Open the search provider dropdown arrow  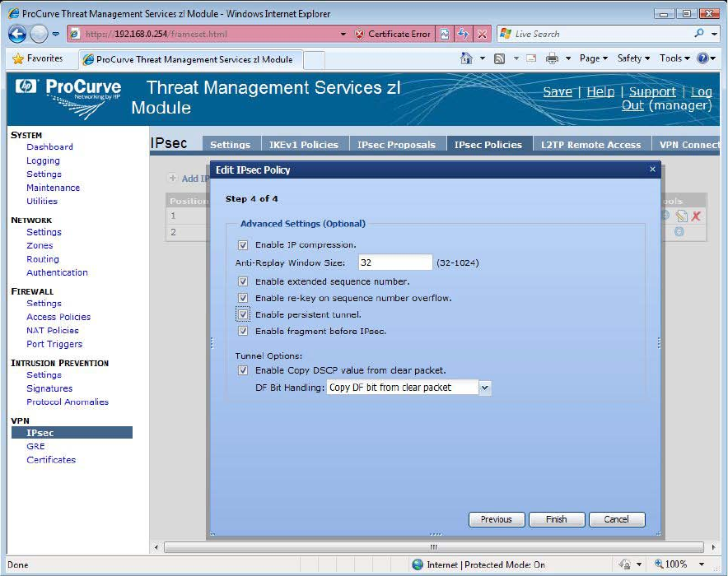click(x=714, y=34)
